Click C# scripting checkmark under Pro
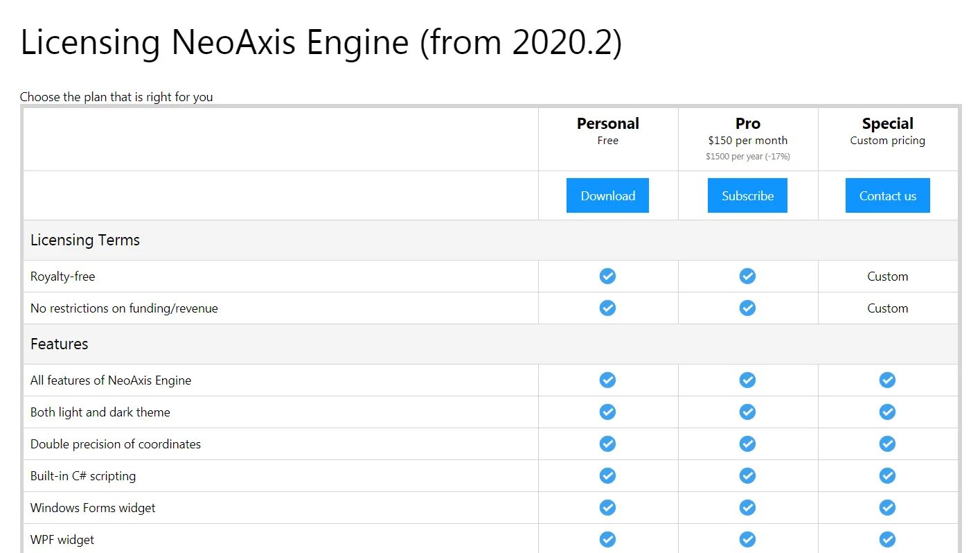Screen dimensions: 980x553 [x=747, y=475]
